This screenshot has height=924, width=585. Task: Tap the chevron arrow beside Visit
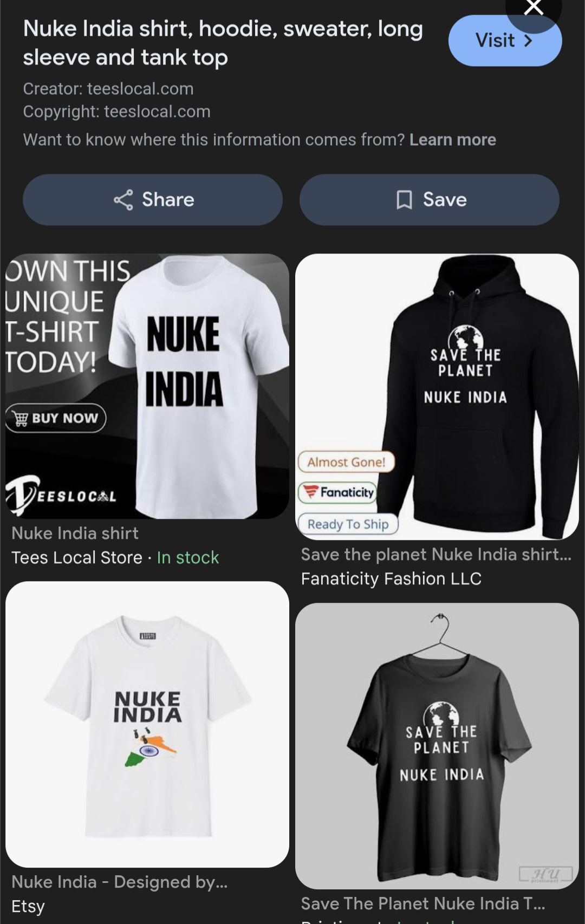pos(528,41)
